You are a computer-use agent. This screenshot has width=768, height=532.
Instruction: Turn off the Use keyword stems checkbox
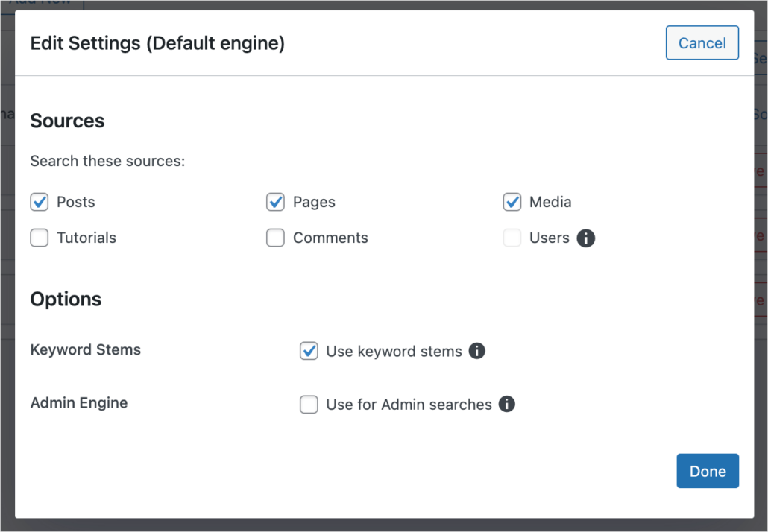[x=309, y=351]
